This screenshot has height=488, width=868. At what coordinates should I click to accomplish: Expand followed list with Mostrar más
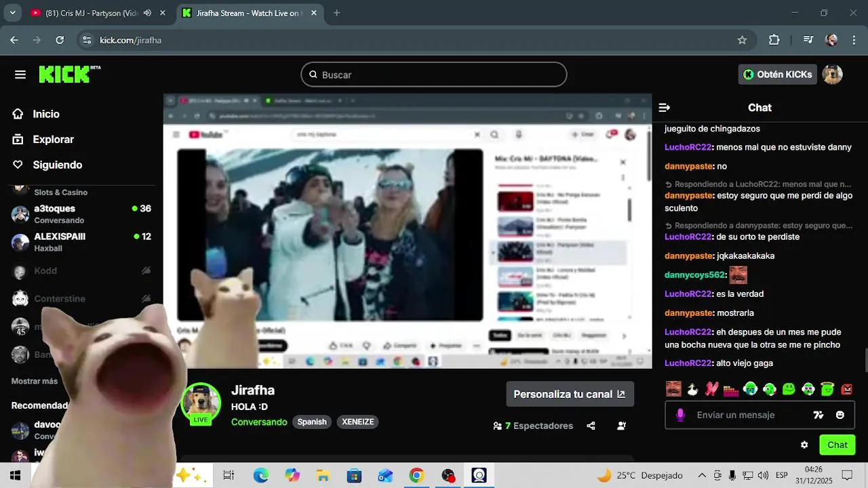[35, 381]
